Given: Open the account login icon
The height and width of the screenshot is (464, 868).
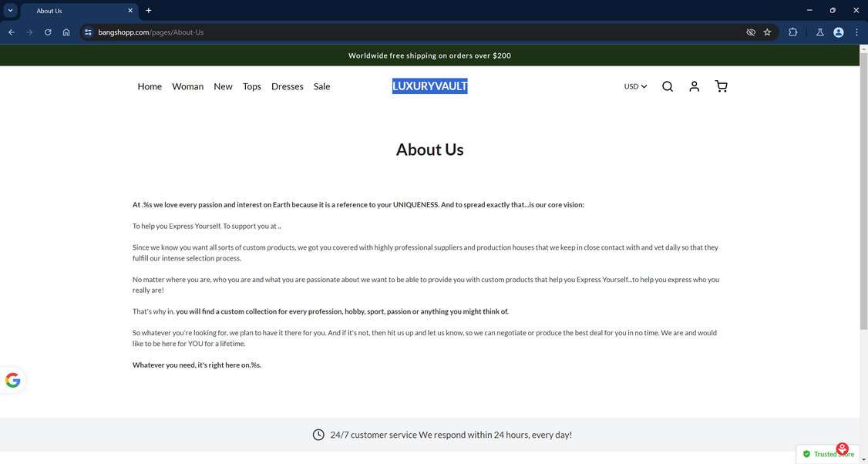Looking at the screenshot, I should click(695, 86).
